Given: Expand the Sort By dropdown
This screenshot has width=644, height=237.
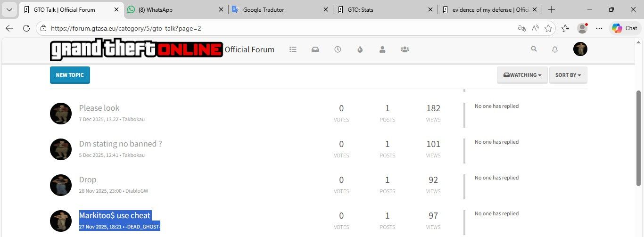Looking at the screenshot, I should point(568,75).
